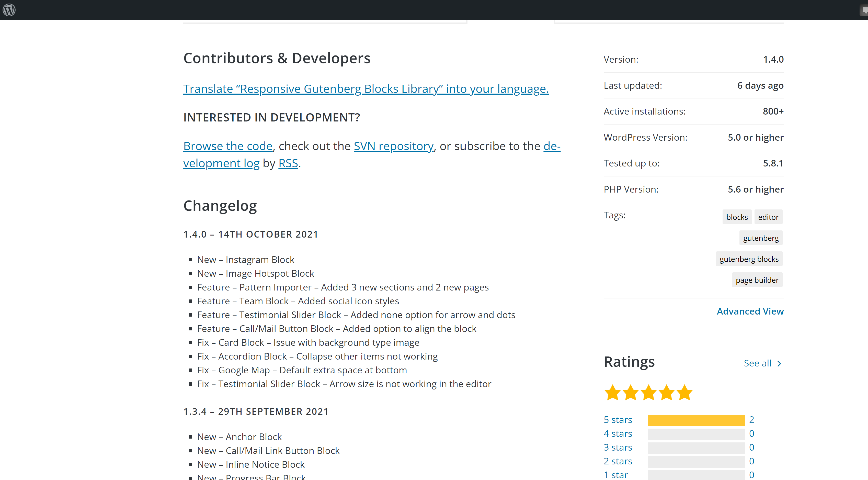
Task: Click 'New – Call/Mail Link Button Block' entry
Action: tap(268, 451)
